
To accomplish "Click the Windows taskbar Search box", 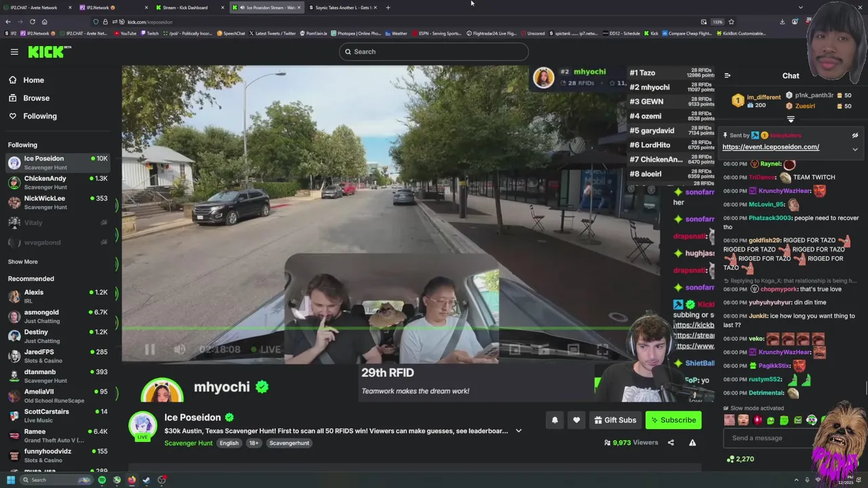I will click(56, 480).
